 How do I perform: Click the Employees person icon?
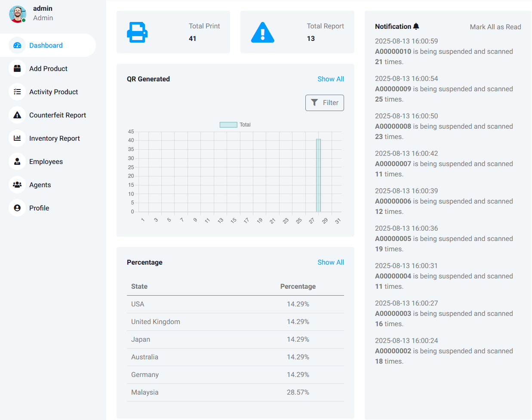(17, 161)
